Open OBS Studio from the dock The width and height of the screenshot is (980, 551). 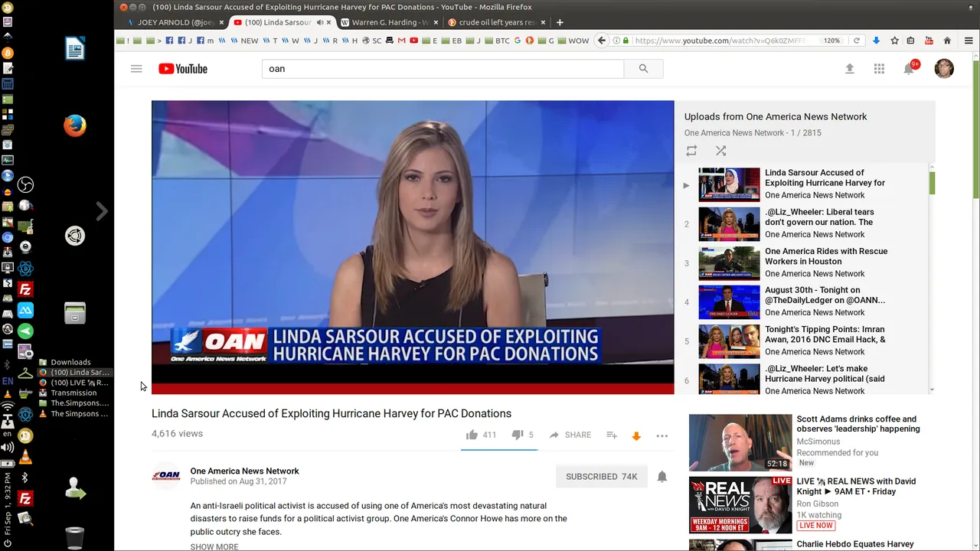pos(25,184)
